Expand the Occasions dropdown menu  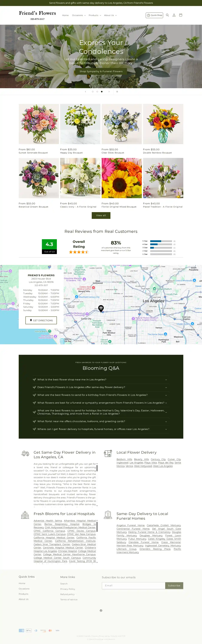(79, 16)
